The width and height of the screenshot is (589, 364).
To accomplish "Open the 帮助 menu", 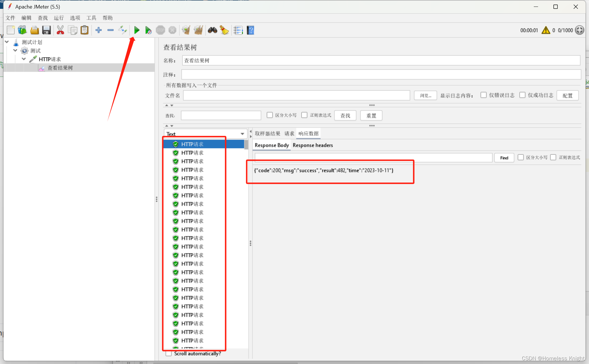I will pyautogui.click(x=108, y=18).
